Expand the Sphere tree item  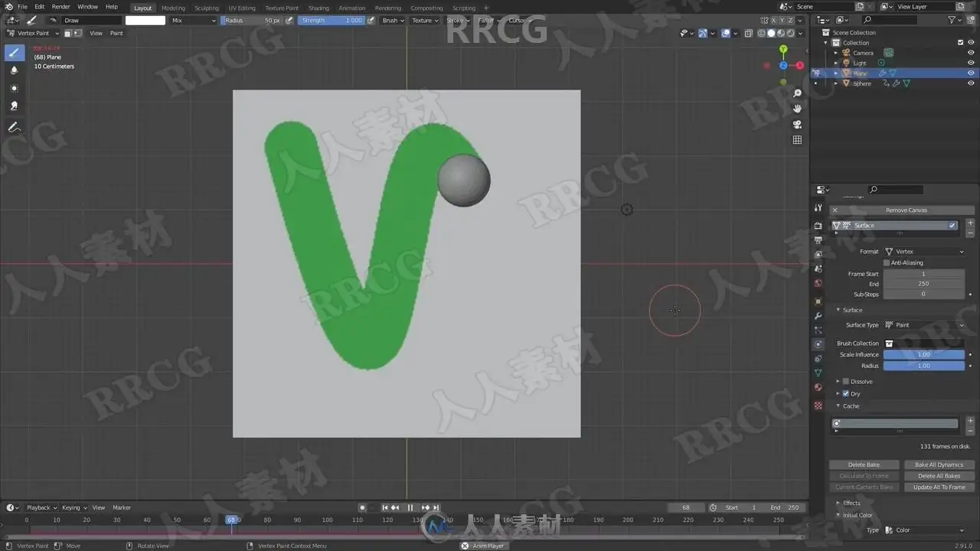click(836, 83)
